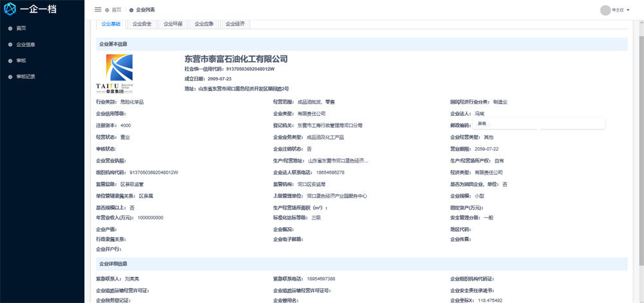Image resolution: width=644 pixels, height=303 pixels.
Task: Click the 企业法人联系电话 number 18654686278
Action: [330, 172]
